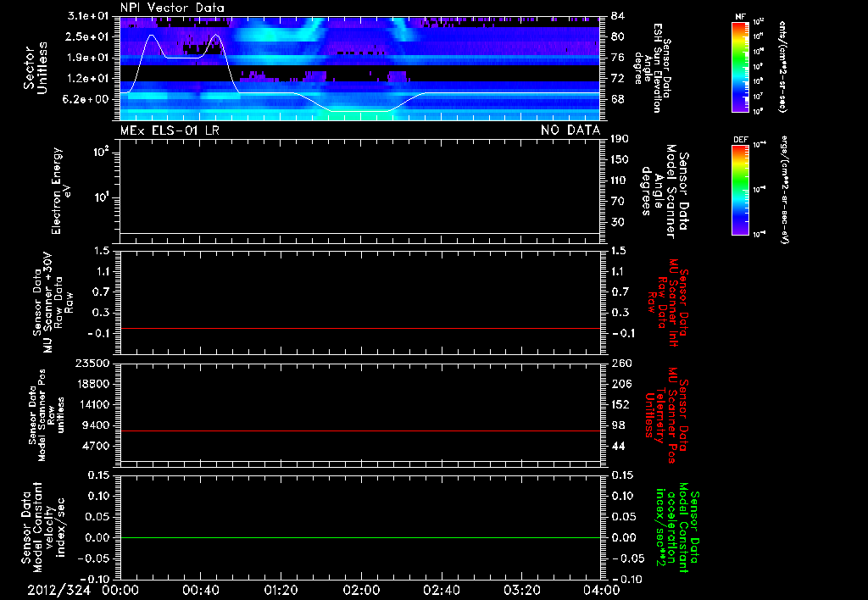Select the "NPI Vector Data" panel title

pyautogui.click(x=172, y=8)
